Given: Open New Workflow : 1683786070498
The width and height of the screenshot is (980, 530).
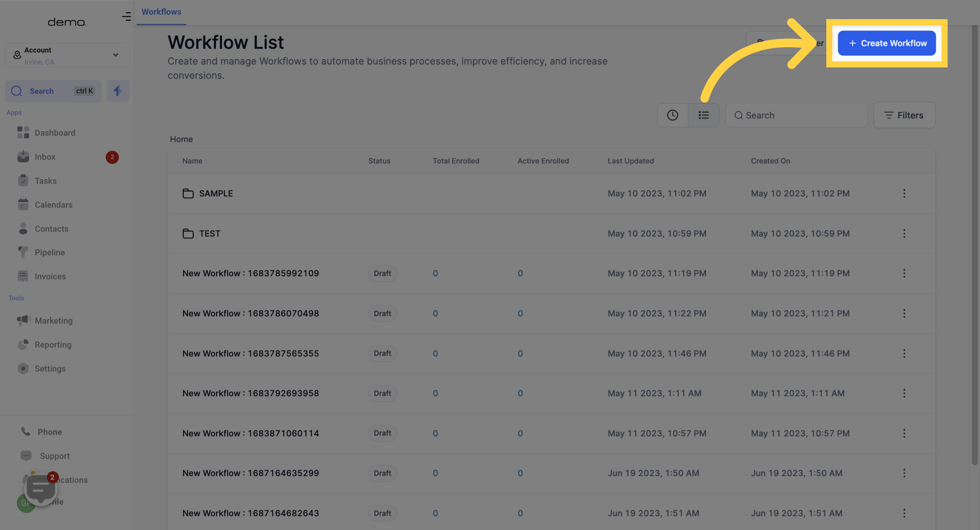Looking at the screenshot, I should point(251,313).
